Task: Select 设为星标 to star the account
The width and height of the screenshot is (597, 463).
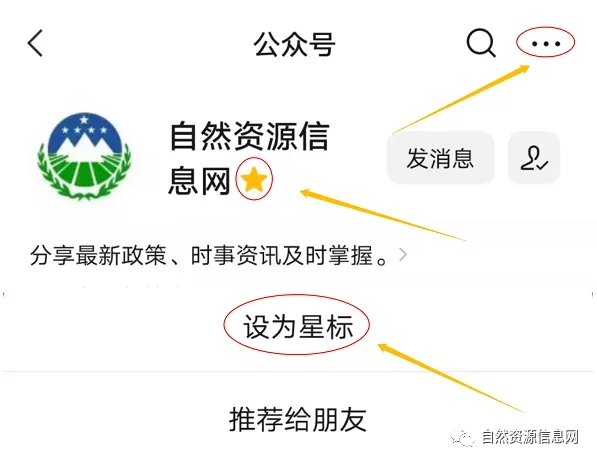Action: click(x=298, y=327)
